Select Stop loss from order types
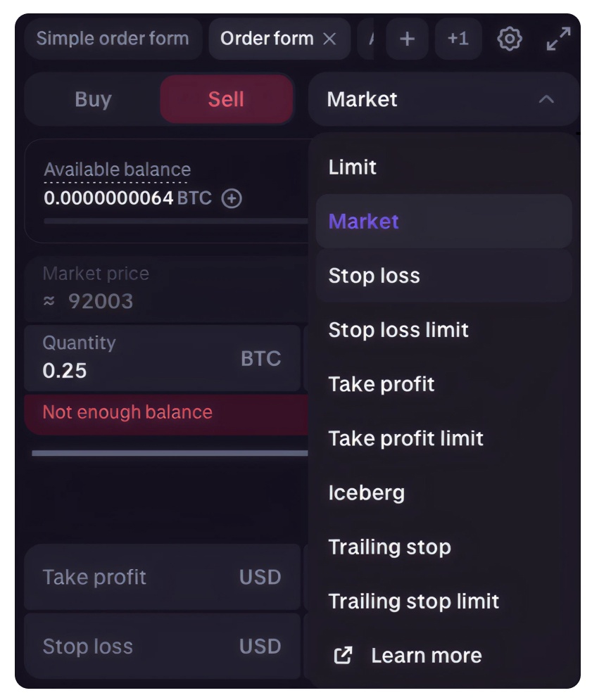The width and height of the screenshot is (592, 700). pos(374,276)
